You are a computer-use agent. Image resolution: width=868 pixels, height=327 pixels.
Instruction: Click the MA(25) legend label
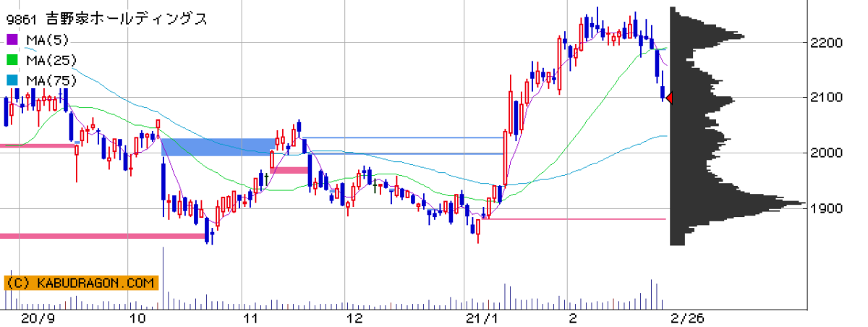pyautogui.click(x=50, y=60)
